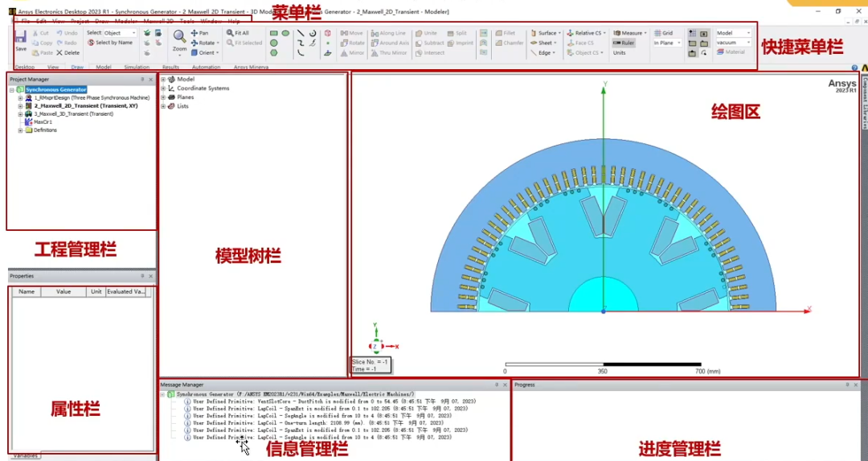This screenshot has height=461, width=868.
Task: Toggle auto-hide pin on Properties panel
Action: (142, 276)
